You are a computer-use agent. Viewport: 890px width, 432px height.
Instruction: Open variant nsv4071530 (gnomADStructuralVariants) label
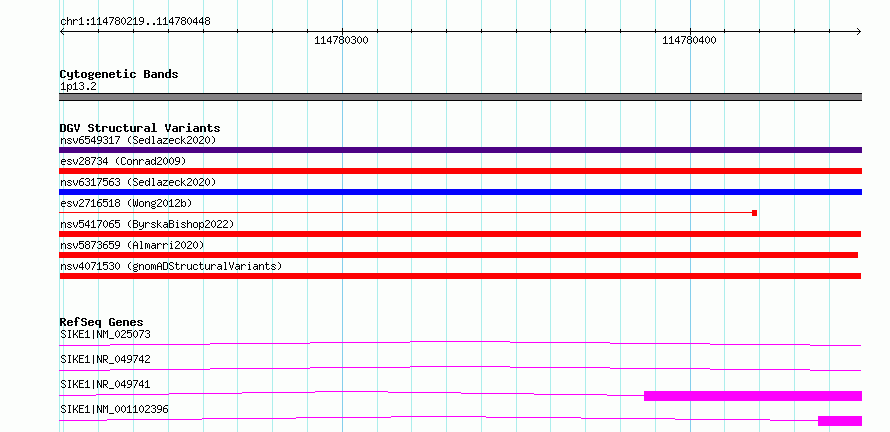(x=171, y=266)
